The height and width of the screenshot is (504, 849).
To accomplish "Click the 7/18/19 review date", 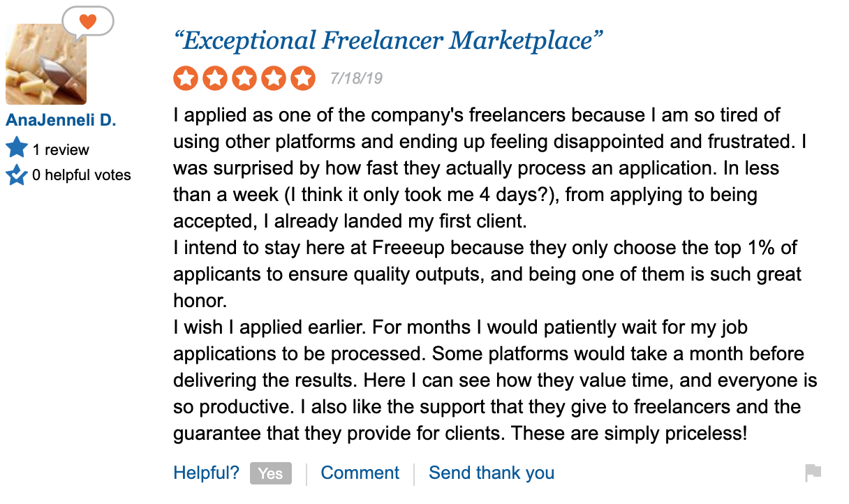I will tap(356, 78).
